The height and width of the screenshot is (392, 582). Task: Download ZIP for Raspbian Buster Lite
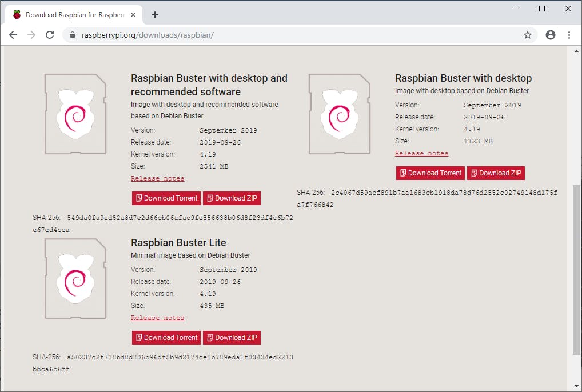[232, 338]
